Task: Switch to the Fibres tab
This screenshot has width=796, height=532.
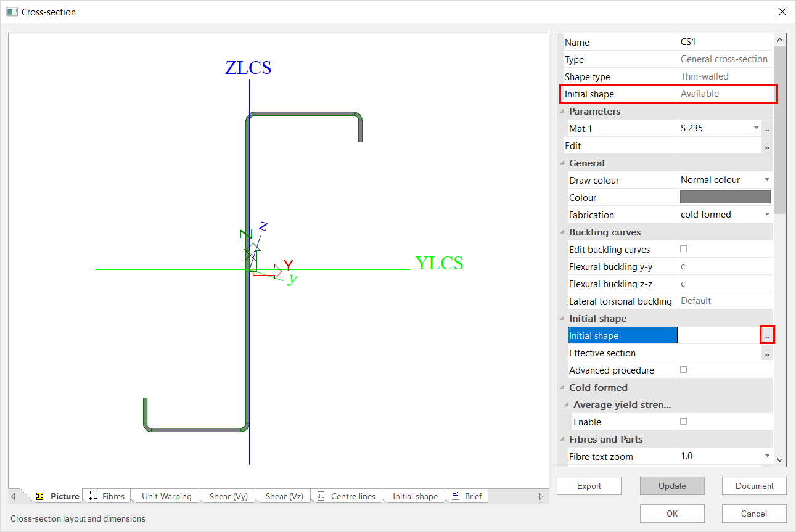Action: (x=107, y=496)
